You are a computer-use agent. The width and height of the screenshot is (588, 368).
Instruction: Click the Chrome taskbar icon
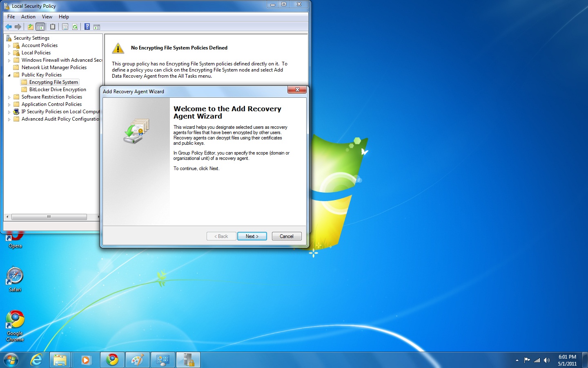point(112,360)
